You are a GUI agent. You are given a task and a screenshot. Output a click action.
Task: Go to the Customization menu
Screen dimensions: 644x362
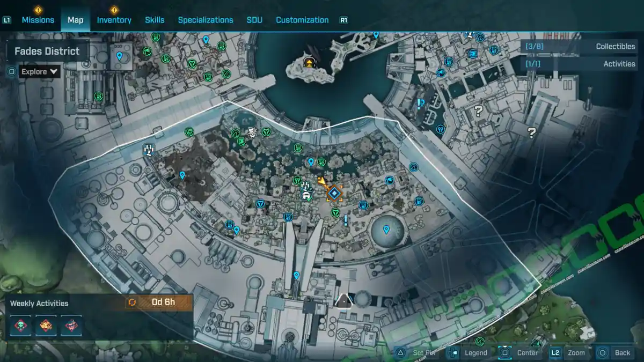tap(302, 19)
